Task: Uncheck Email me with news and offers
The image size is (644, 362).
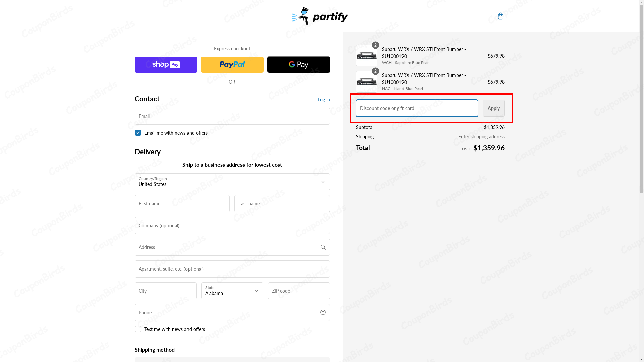Action: 138,133
